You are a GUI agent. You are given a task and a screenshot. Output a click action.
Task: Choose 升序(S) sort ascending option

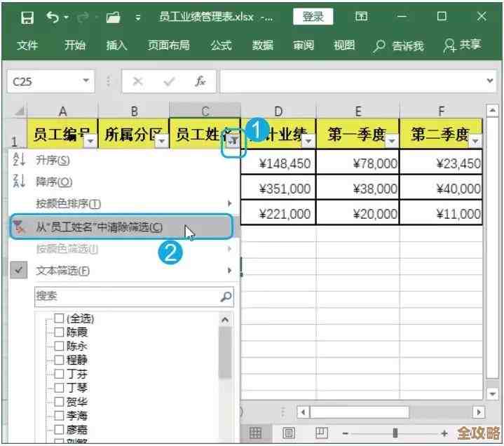(124, 160)
